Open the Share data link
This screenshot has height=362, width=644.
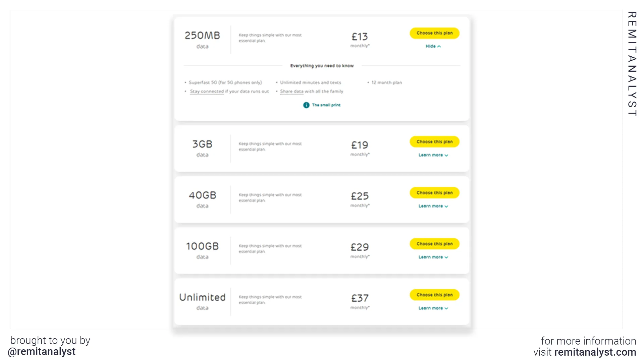tap(291, 91)
